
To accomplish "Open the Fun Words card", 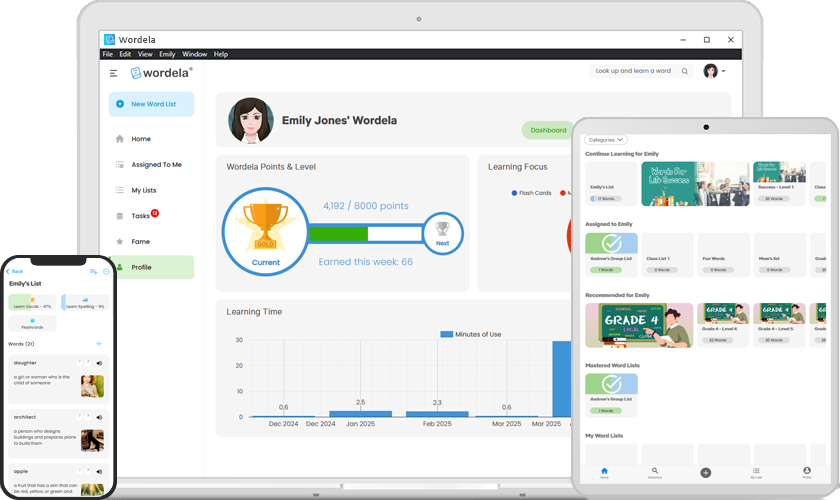I will pyautogui.click(x=723, y=255).
